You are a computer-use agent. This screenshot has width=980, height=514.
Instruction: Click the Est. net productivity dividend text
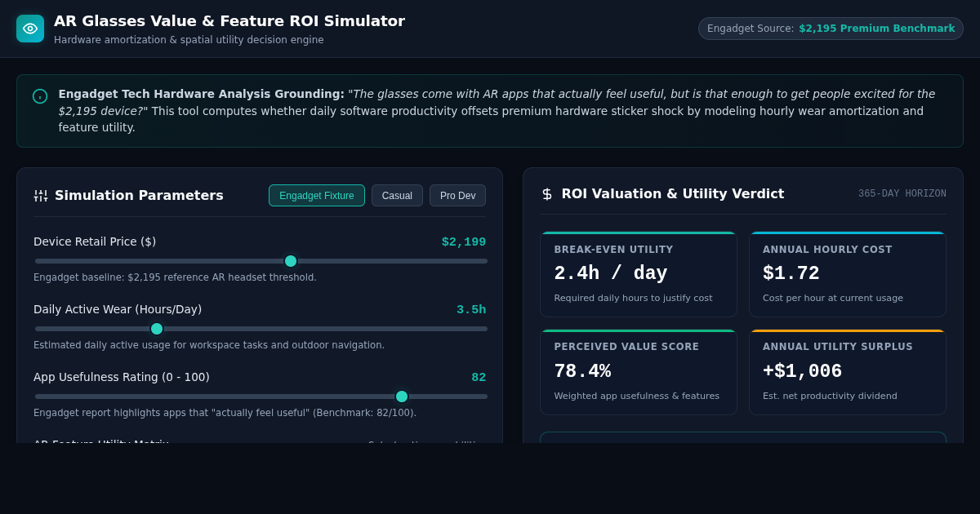coord(830,397)
